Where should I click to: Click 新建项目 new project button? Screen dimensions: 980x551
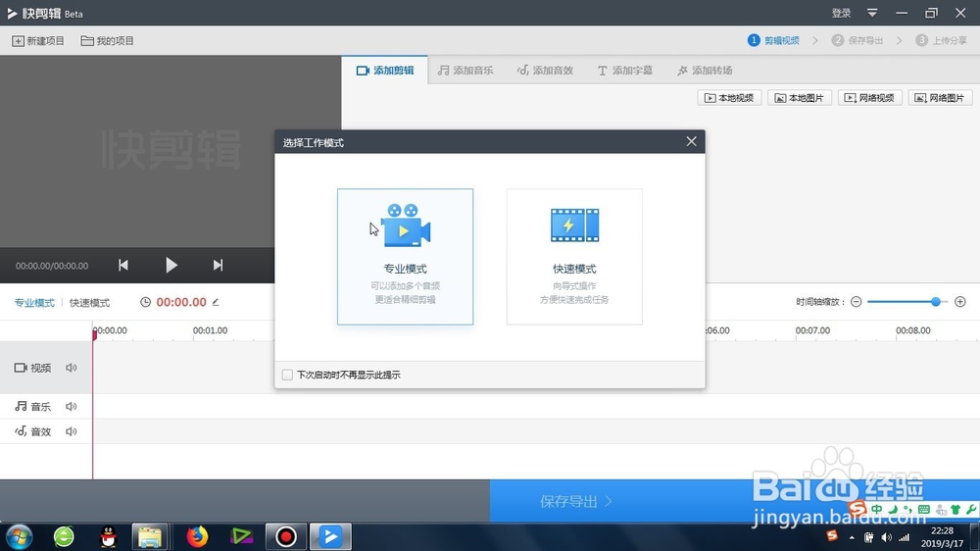[38, 40]
